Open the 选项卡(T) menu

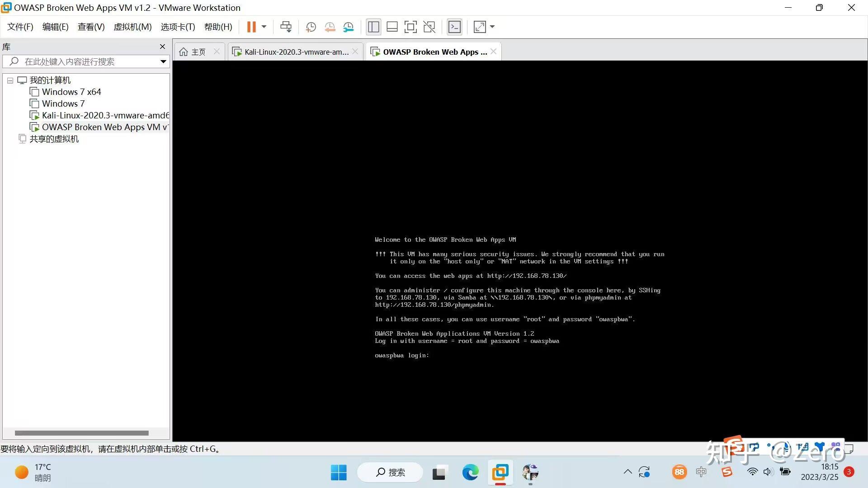coord(178,27)
